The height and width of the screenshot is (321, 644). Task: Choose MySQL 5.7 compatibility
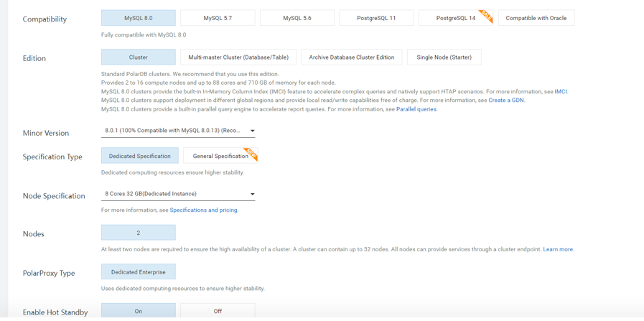pyautogui.click(x=218, y=18)
